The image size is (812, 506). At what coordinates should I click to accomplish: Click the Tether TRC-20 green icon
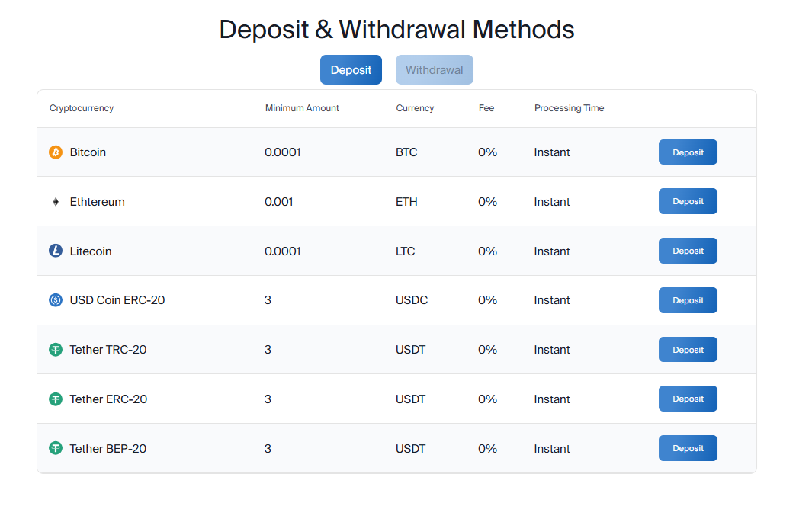pos(56,350)
